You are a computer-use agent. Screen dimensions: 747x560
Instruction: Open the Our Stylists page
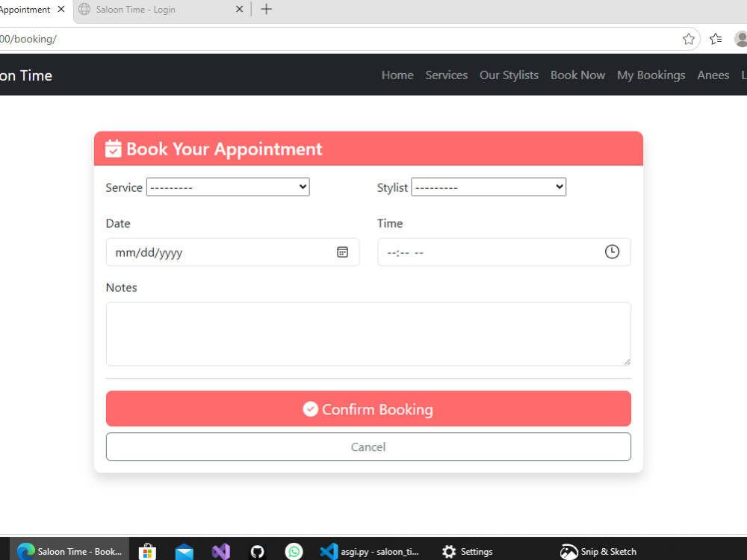(x=509, y=75)
